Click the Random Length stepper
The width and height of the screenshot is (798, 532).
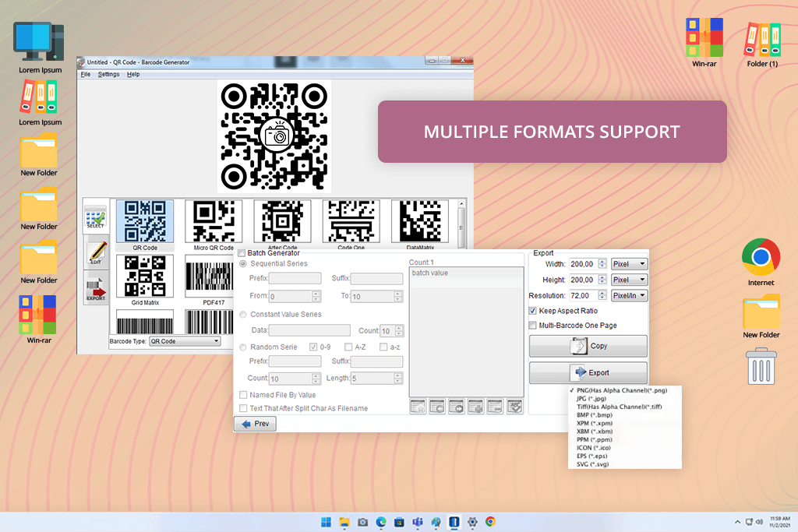point(398,379)
